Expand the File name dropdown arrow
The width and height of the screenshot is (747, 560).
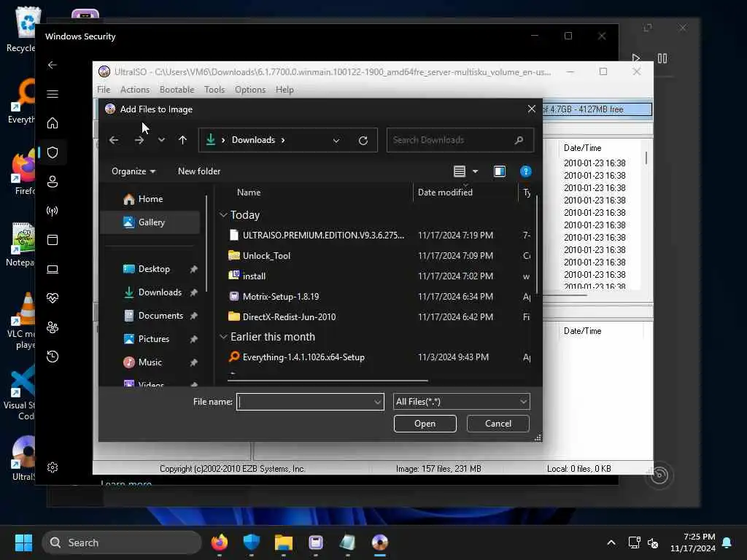pyautogui.click(x=377, y=402)
